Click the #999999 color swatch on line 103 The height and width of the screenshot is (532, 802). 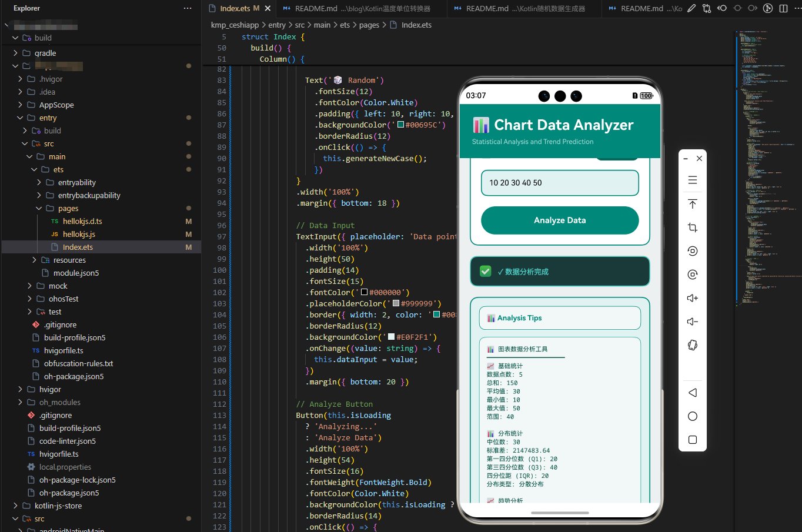pyautogui.click(x=396, y=303)
